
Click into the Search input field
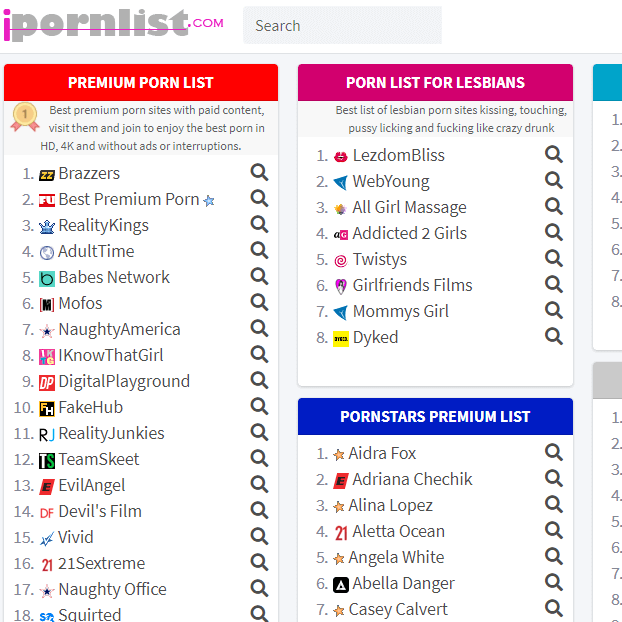(x=342, y=25)
